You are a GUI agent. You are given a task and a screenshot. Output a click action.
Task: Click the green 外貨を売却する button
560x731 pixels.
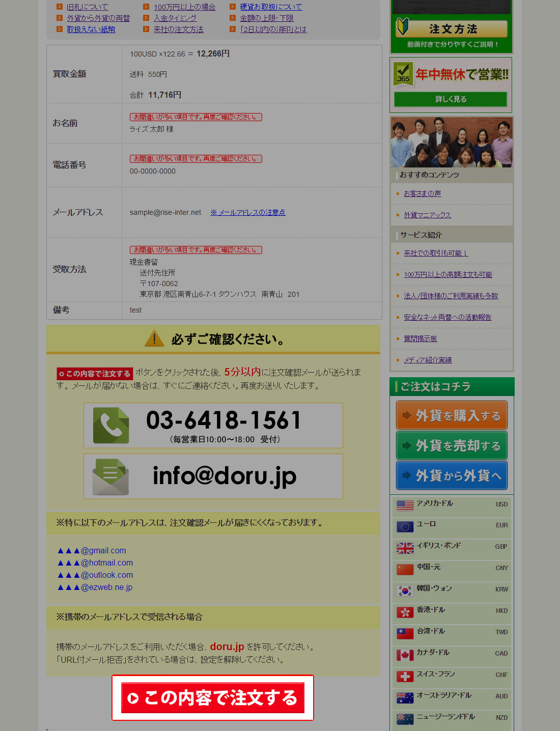(452, 446)
